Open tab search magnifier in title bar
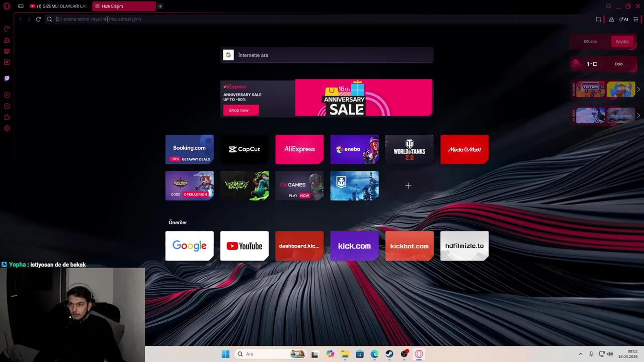 [608, 6]
